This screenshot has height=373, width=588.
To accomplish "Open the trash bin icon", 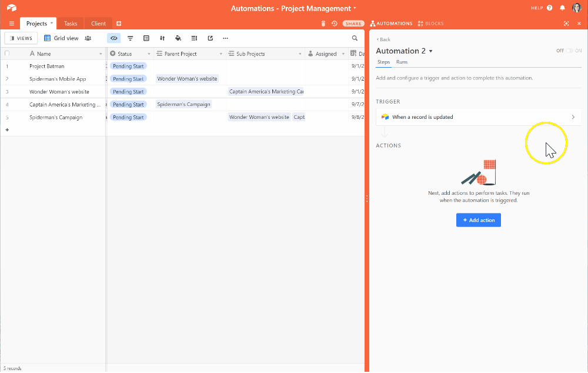I will click(323, 24).
